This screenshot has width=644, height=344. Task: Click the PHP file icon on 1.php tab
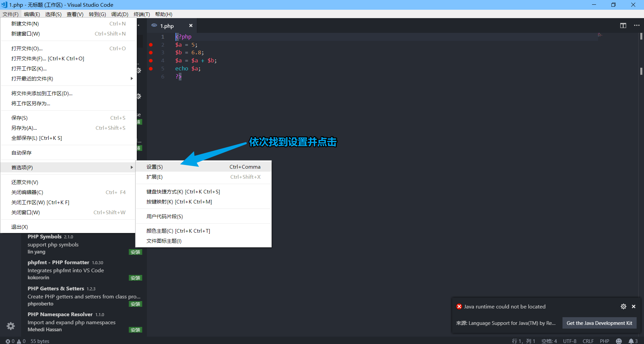154,25
